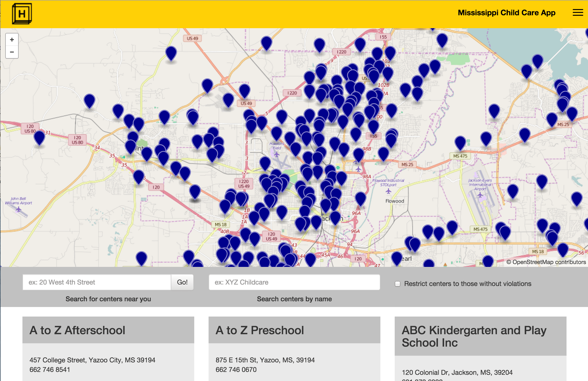Click the Mississippi Child Care App title
Viewport: 588px width, 381px height.
[506, 13]
